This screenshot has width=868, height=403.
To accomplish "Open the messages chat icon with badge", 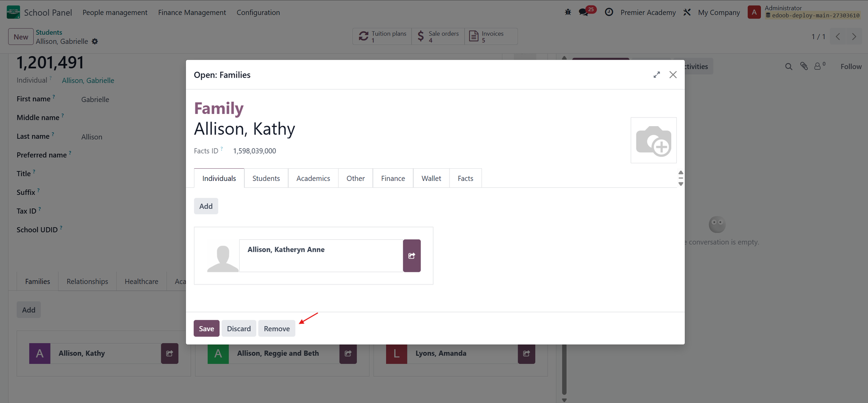I will pos(584,12).
